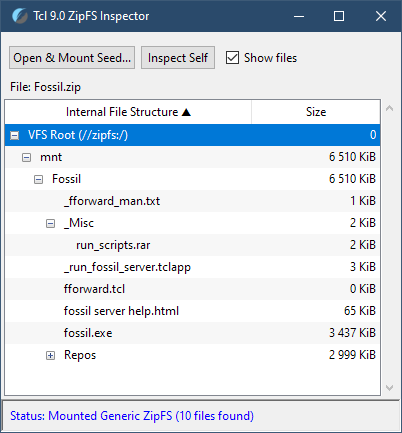Click the File: Fossil.zip label
The width and height of the screenshot is (402, 433).
[x=45, y=87]
